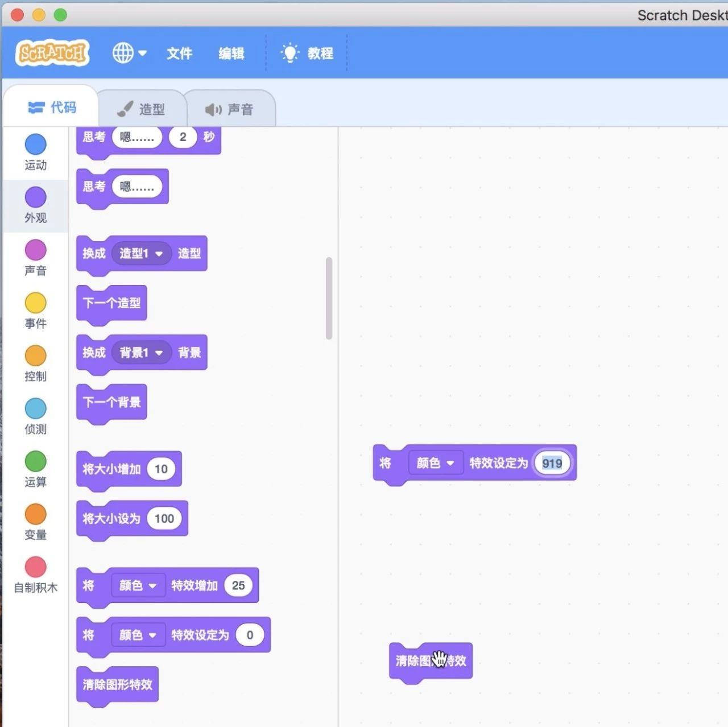This screenshot has height=727, width=728.
Task: Select the 变量 variables category
Action: point(35,522)
